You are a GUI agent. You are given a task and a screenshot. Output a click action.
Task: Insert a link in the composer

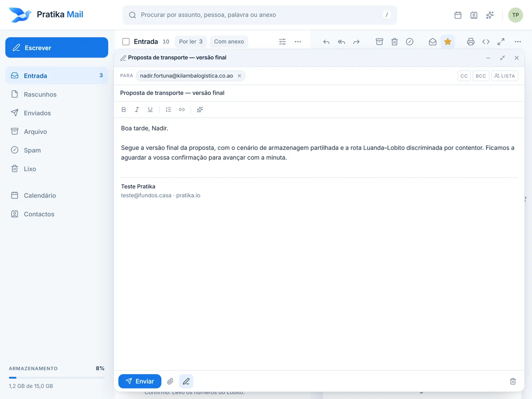coord(182,110)
